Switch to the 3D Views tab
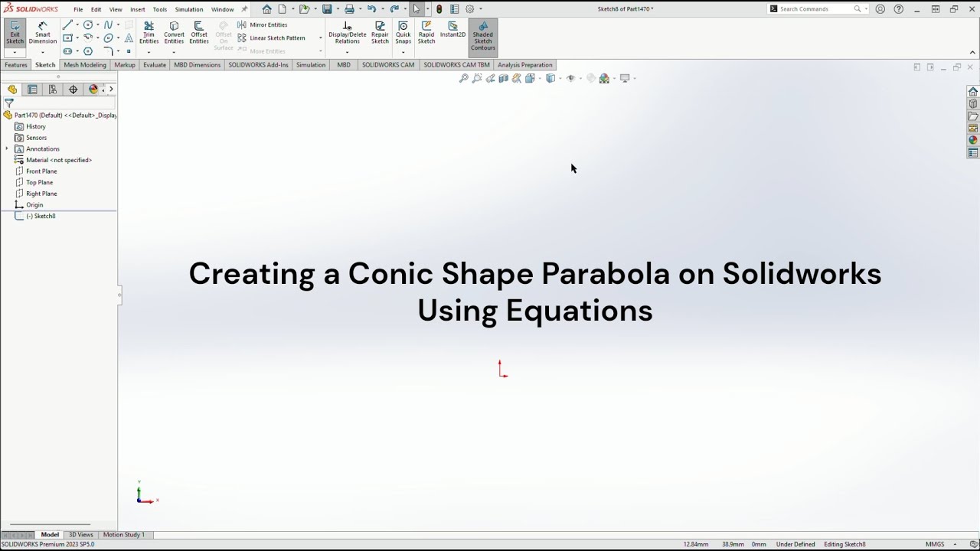 point(81,534)
